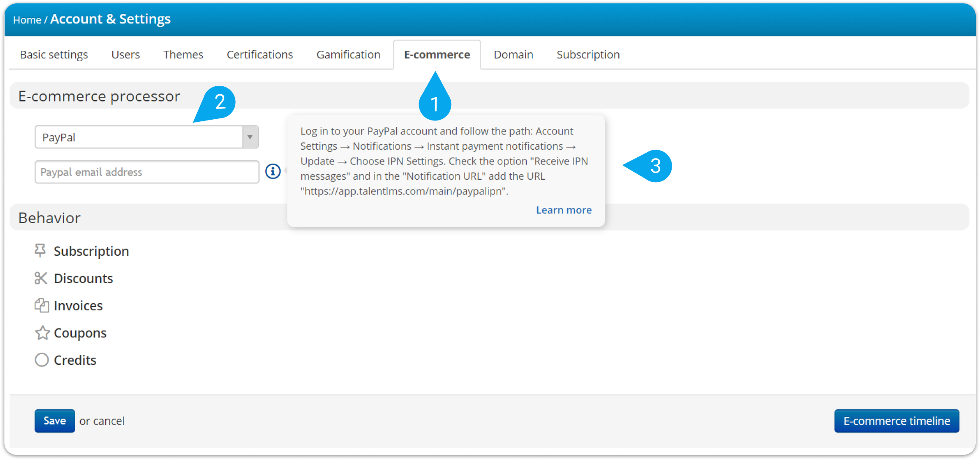Click the star icon next to Coupons
Image resolution: width=980 pixels, height=460 pixels.
[x=42, y=333]
